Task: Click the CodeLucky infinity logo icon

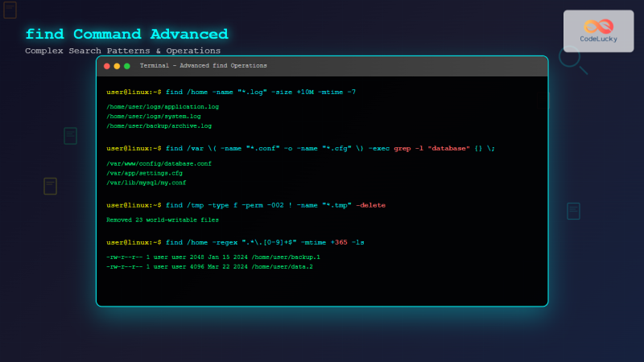Action: [x=598, y=26]
